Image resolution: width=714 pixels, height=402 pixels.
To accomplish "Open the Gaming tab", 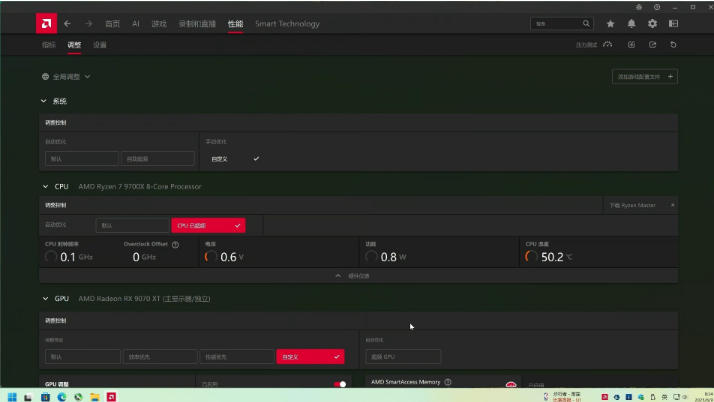I will click(159, 24).
